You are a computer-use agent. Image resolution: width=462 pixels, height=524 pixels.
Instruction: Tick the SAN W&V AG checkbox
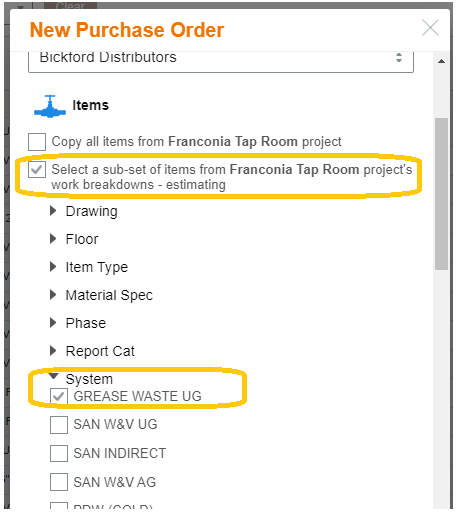coord(59,482)
